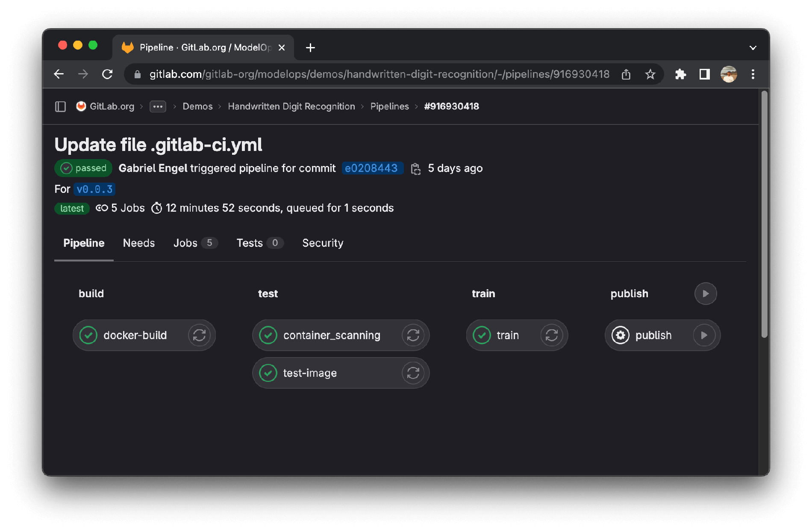
Task: Open the Chrome side panel
Action: coord(704,74)
